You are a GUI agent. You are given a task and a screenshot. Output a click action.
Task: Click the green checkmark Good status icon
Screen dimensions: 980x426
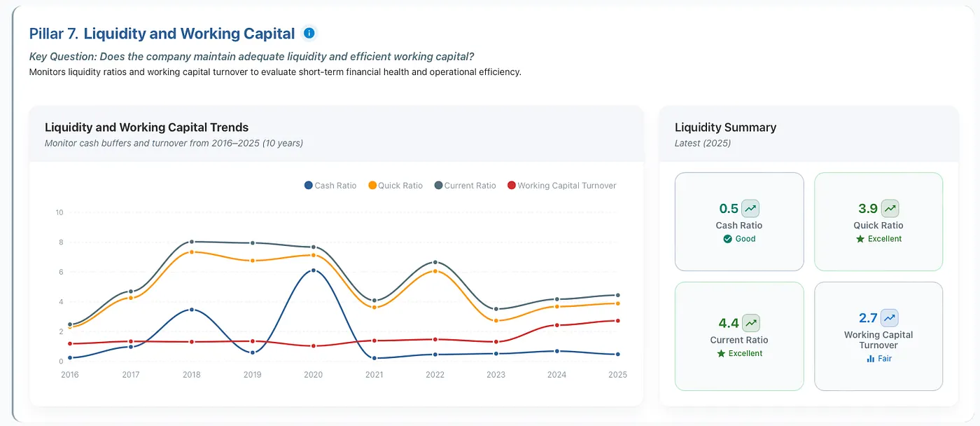click(x=727, y=239)
